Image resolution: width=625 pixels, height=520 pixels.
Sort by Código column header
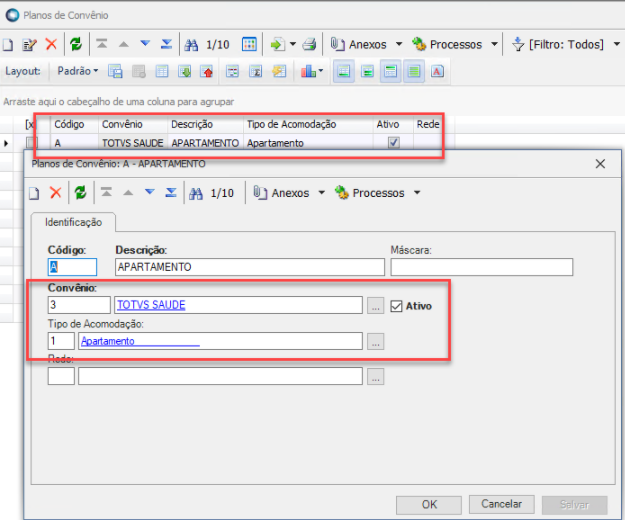coord(74,124)
